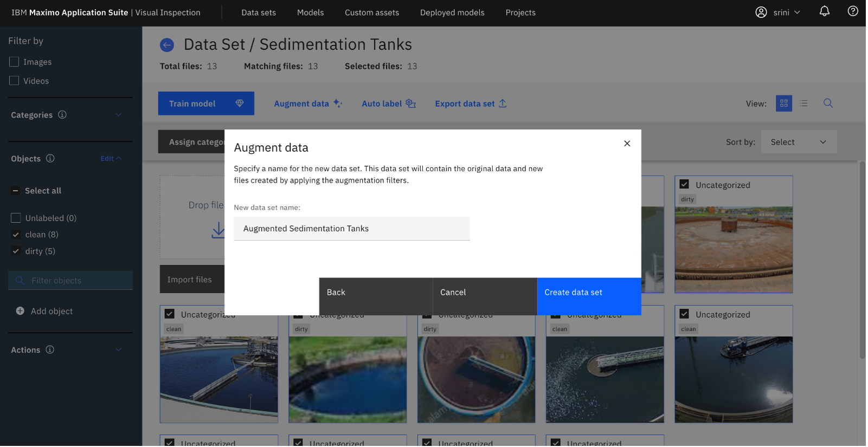Click Create data set button
Screen dimensions: 868x447
click(590, 297)
